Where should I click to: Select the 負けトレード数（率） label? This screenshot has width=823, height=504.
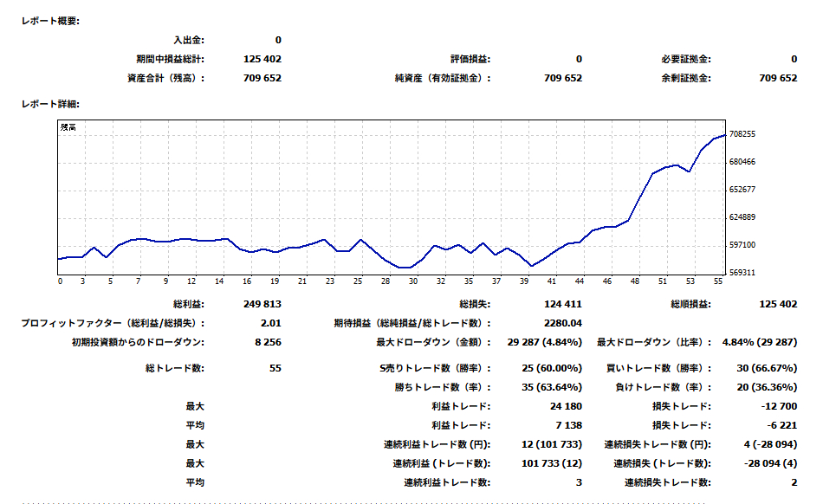tap(664, 388)
